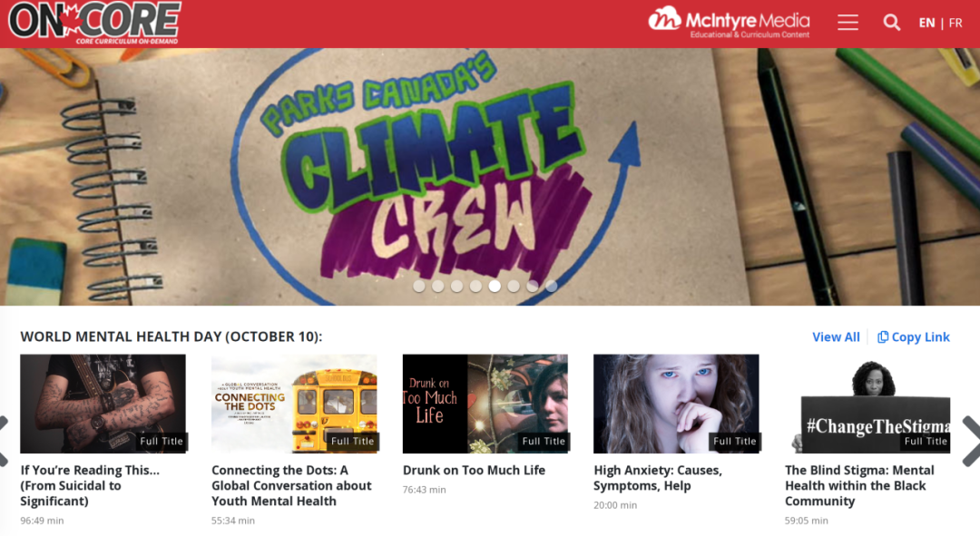Image resolution: width=980 pixels, height=536 pixels.
Task: Open The Blind Stigma thumbnail
Action: pyautogui.click(x=867, y=404)
